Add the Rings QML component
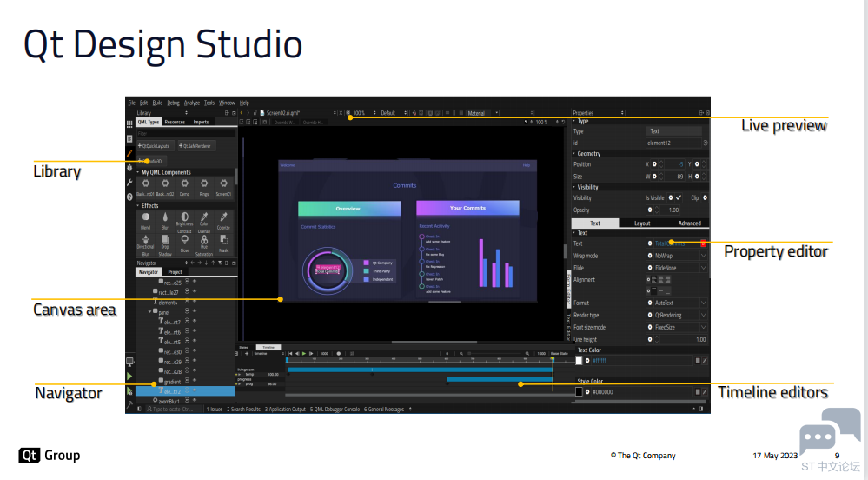The image size is (868, 480). (x=204, y=183)
